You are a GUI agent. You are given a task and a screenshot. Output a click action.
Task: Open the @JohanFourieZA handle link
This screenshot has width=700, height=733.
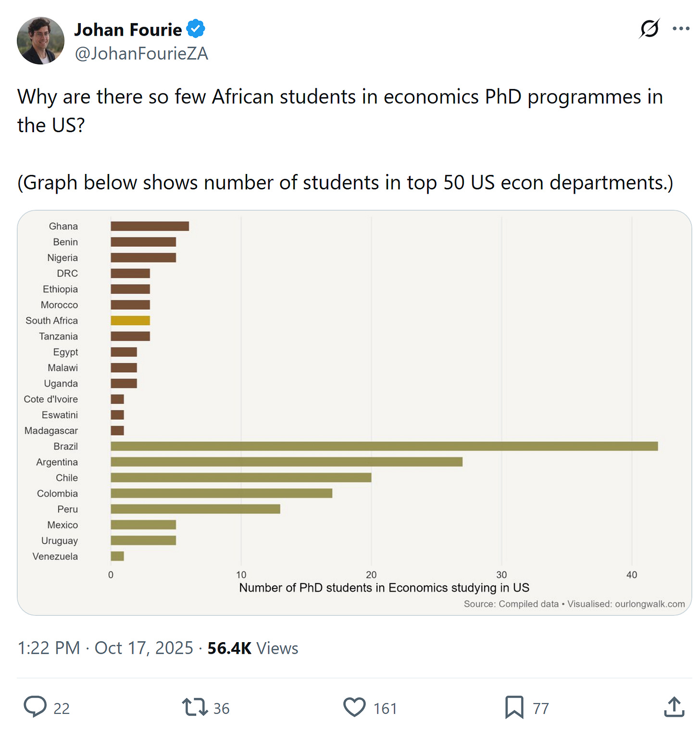point(141,53)
